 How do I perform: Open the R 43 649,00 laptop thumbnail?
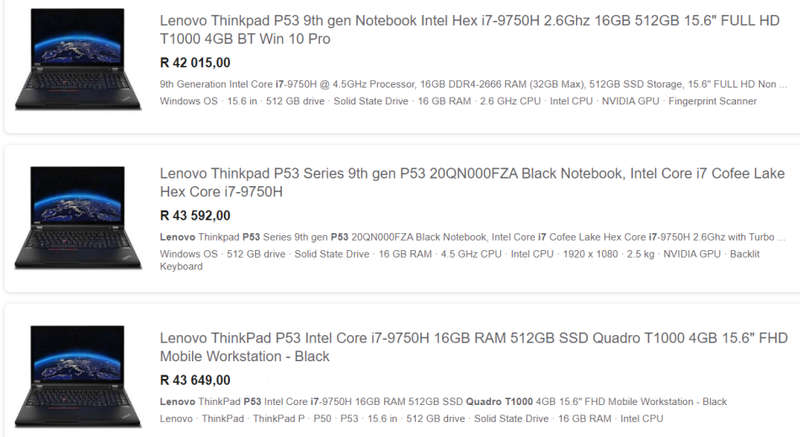point(78,376)
